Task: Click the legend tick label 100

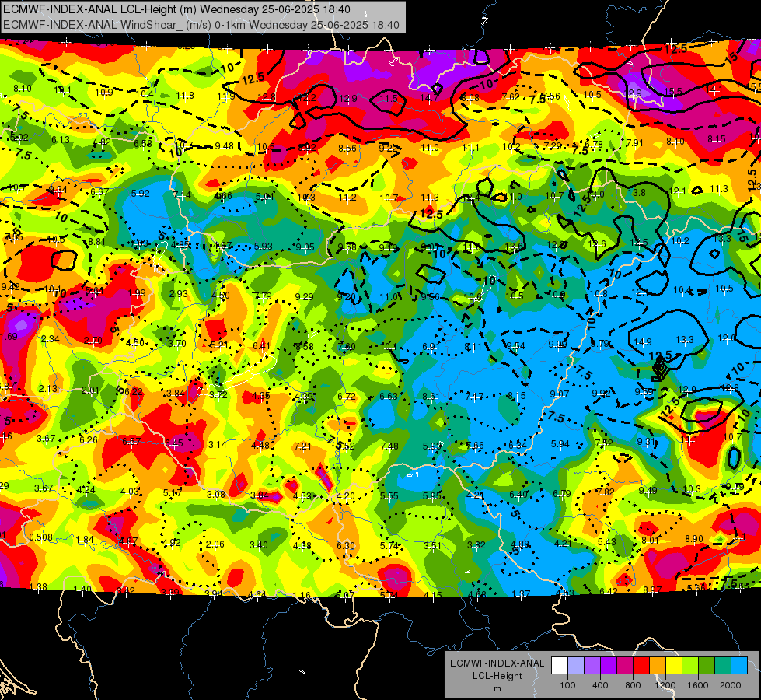Action: 567,685
